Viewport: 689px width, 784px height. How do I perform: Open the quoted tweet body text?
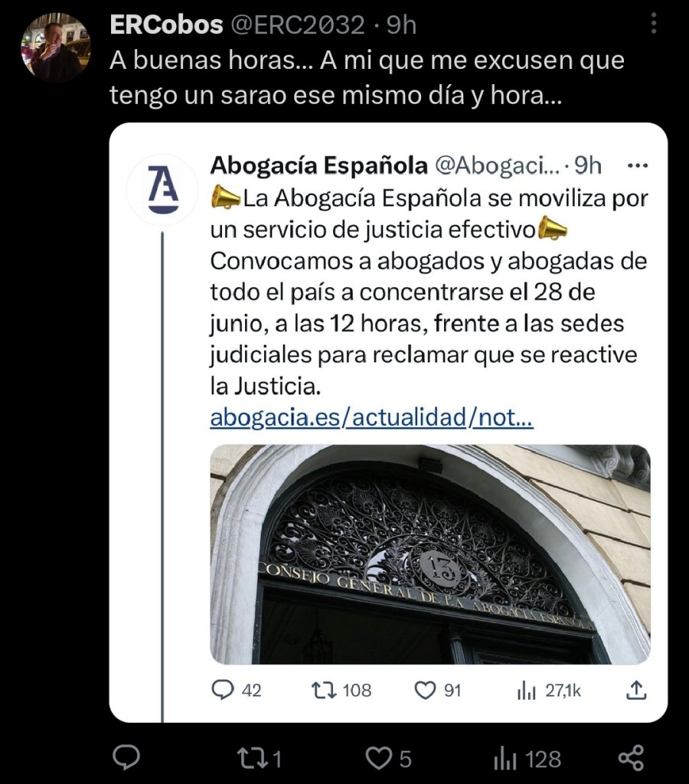click(x=429, y=292)
